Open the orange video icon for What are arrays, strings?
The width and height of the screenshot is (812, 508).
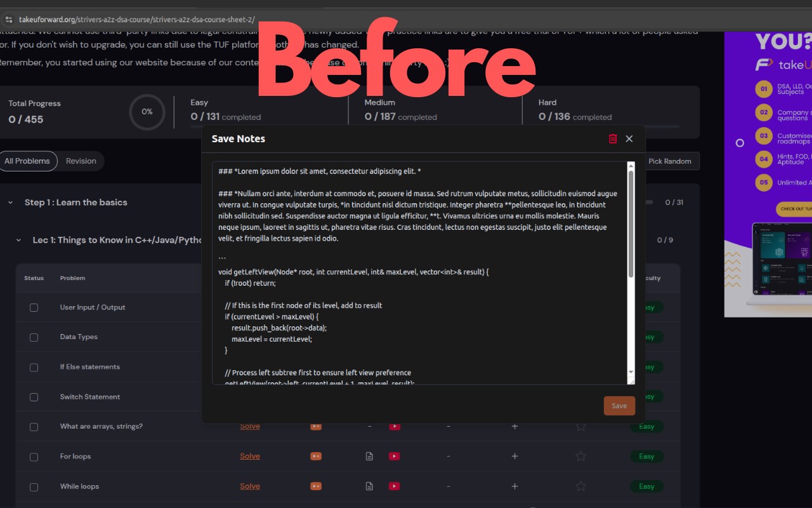coord(316,426)
